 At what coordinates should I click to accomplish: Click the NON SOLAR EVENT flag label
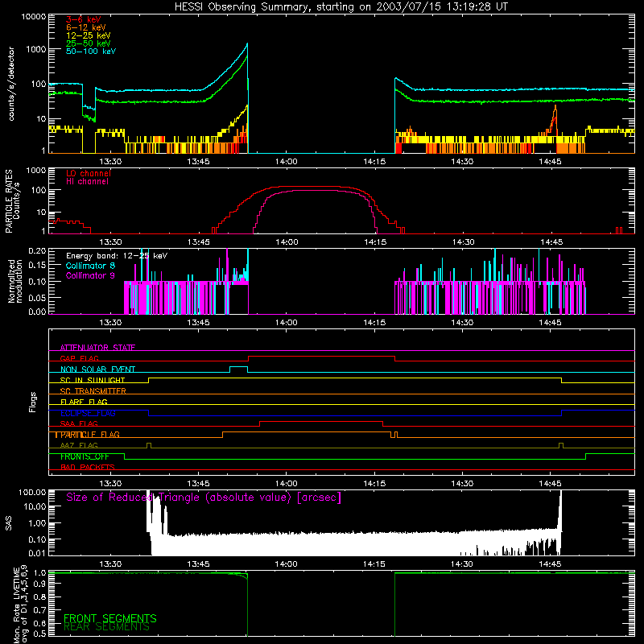(x=97, y=369)
